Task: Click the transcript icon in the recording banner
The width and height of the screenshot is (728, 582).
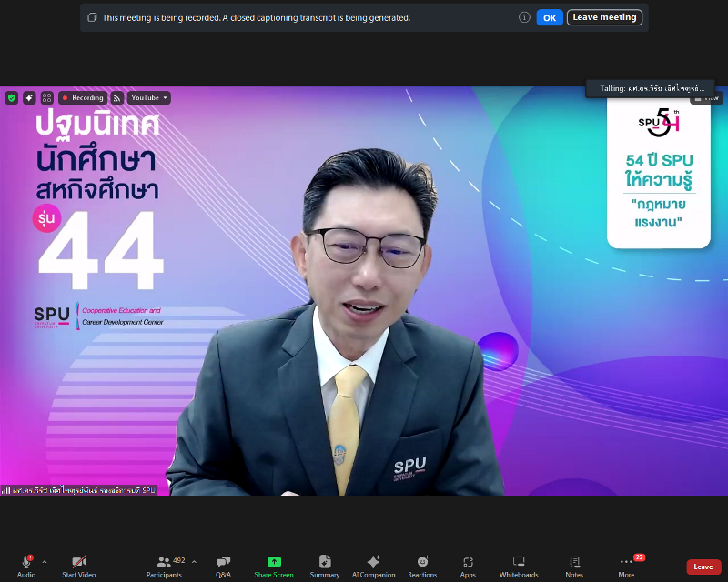Action: (93, 17)
